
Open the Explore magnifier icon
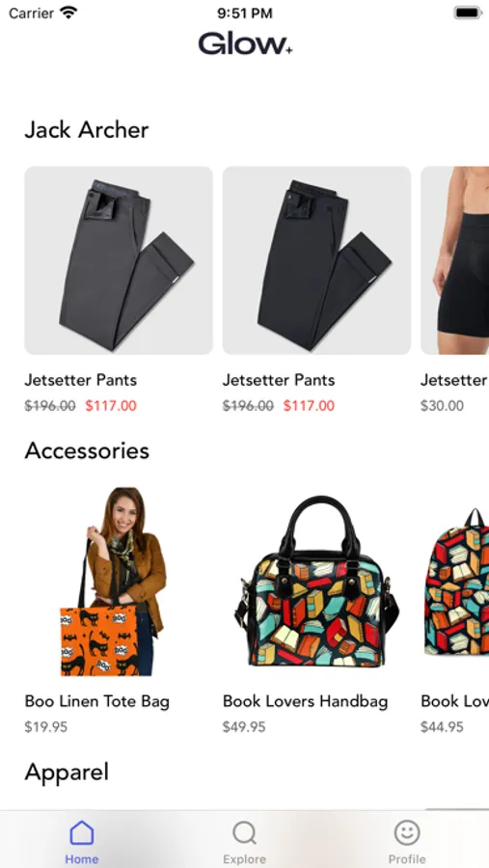click(x=244, y=832)
